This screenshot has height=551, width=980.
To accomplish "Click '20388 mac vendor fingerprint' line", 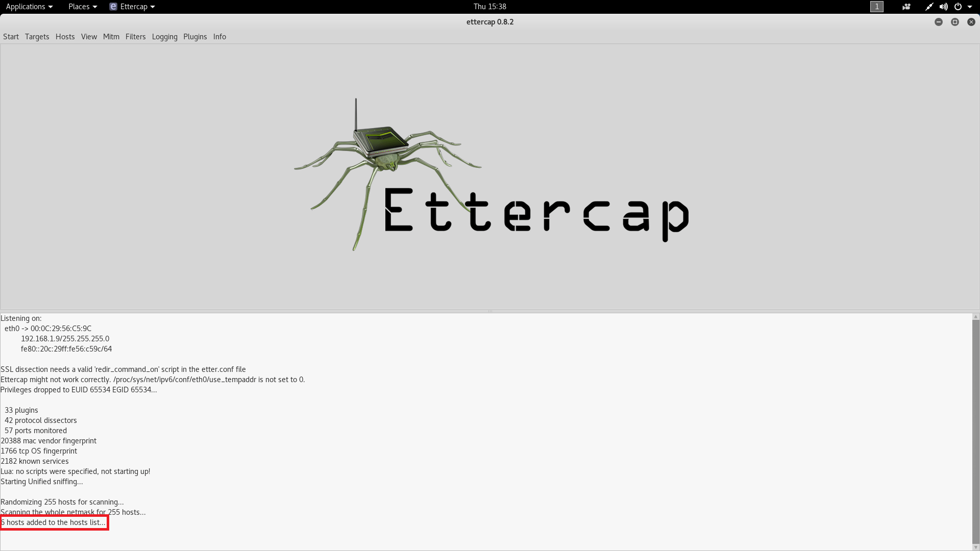I will pos(48,441).
